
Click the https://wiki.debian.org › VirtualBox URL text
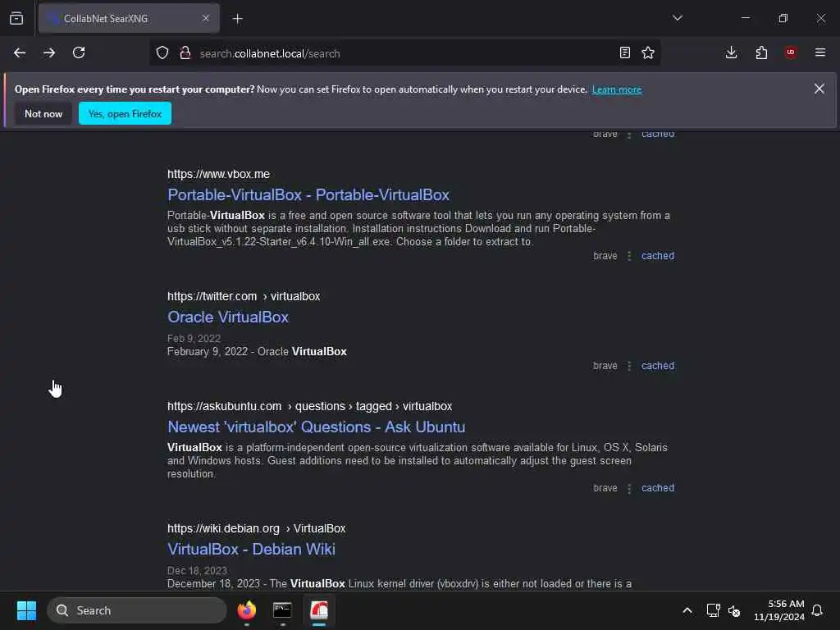(256, 528)
